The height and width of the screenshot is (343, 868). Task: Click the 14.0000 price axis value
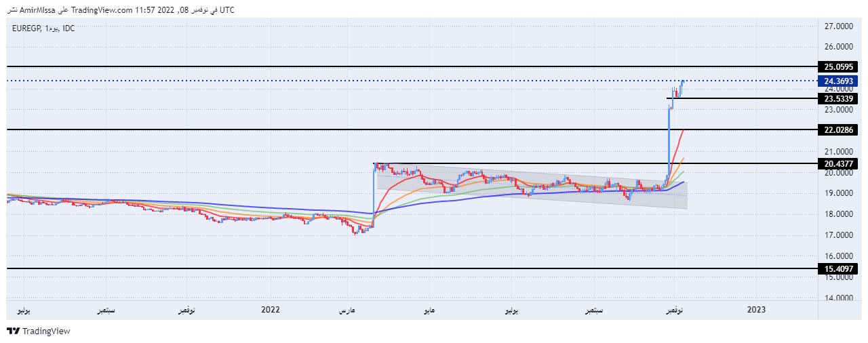point(838,299)
